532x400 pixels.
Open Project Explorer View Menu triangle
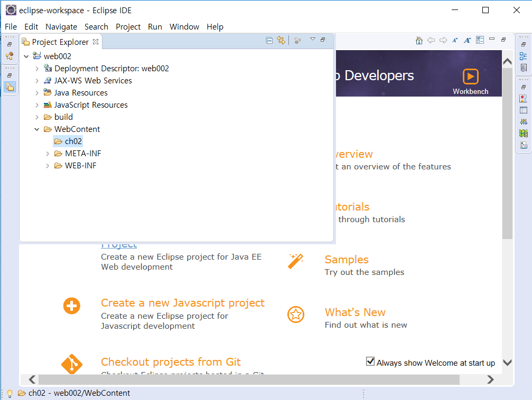pyautogui.click(x=312, y=40)
